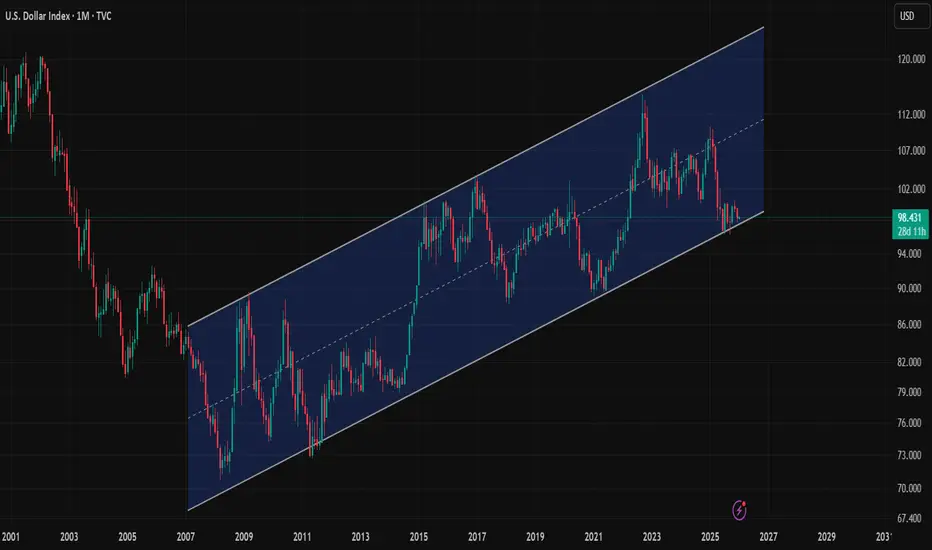Click the 2023 label on time axis
Image resolution: width=932 pixels, height=550 pixels.
(x=651, y=537)
